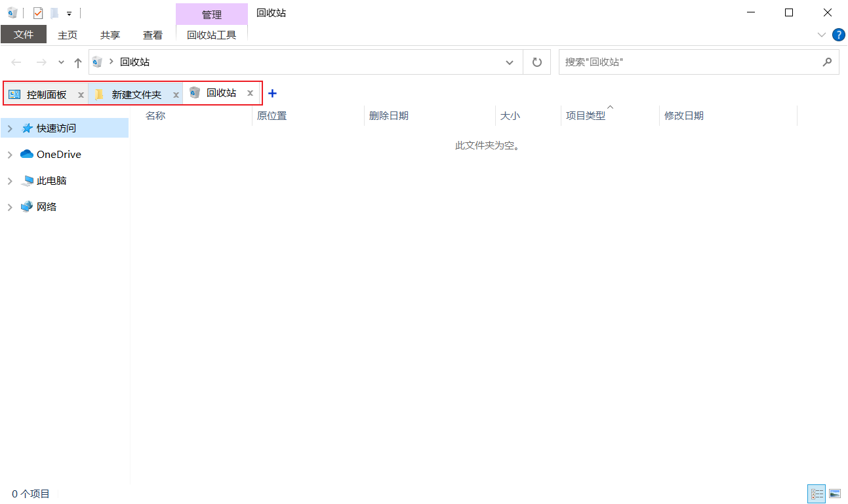This screenshot has width=848, height=504.
Task: Expand the ribbon with the chevron
Action: tap(822, 35)
